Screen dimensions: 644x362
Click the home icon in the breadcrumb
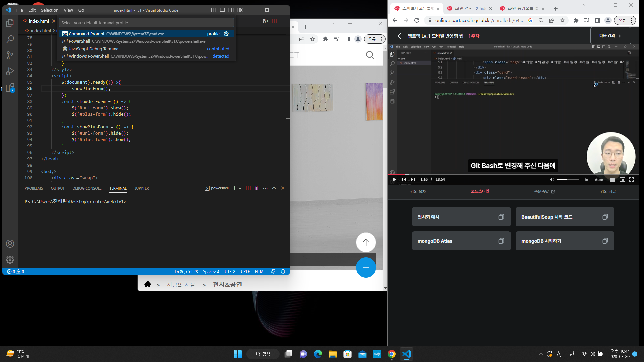(148, 284)
